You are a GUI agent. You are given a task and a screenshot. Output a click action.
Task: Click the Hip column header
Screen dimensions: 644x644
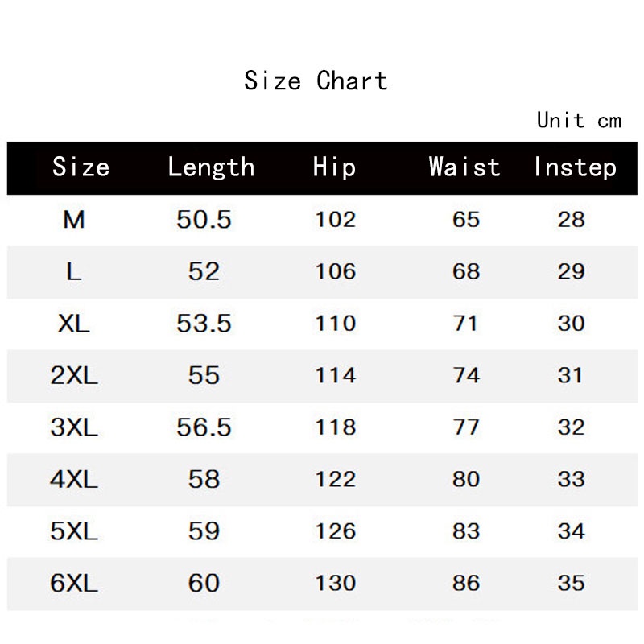click(x=334, y=167)
